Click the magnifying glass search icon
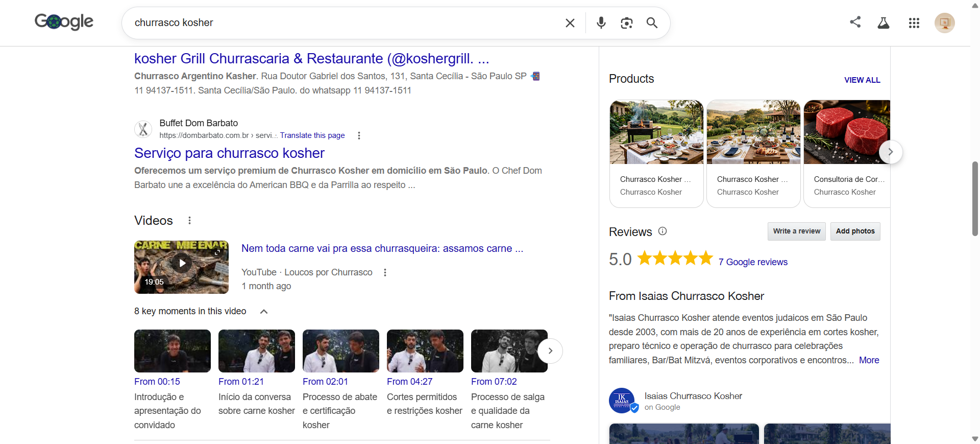This screenshot has height=444, width=980. [x=652, y=23]
